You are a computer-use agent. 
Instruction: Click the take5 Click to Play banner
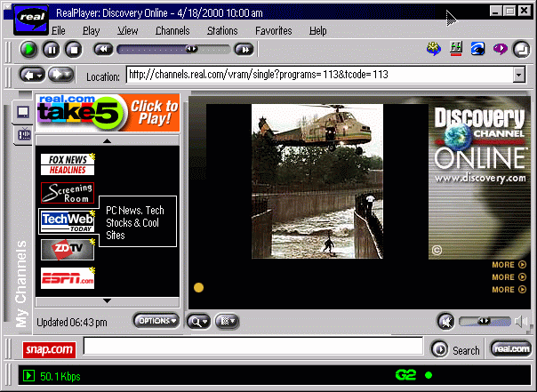click(108, 113)
